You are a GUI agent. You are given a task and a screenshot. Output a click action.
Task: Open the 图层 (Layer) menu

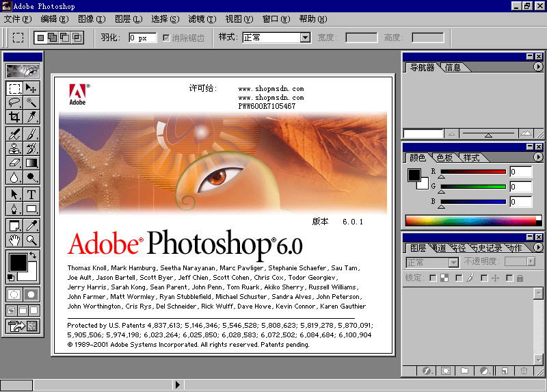coord(129,19)
